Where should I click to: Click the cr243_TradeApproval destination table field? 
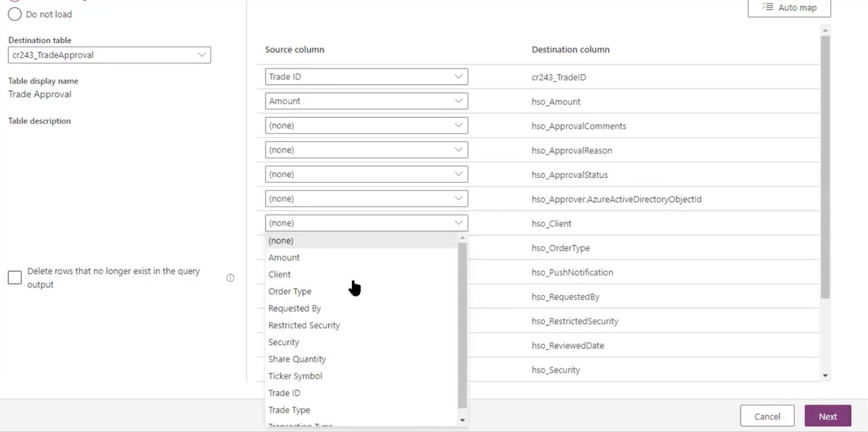(x=102, y=55)
